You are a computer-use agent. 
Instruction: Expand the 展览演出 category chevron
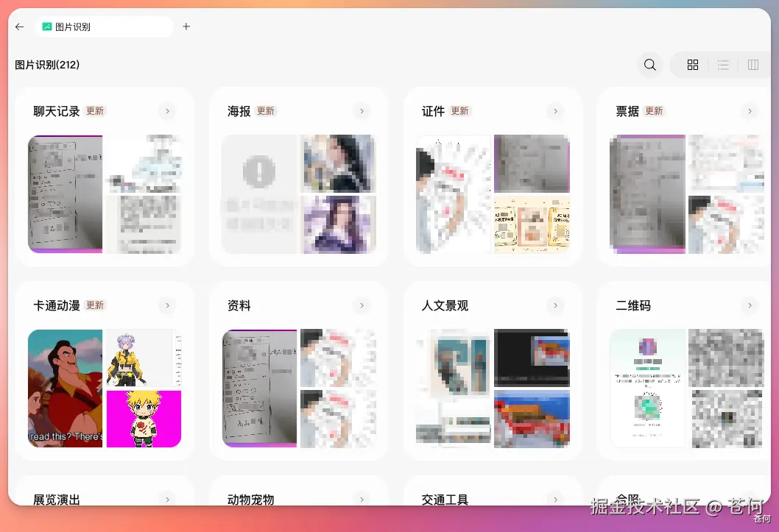(x=167, y=499)
